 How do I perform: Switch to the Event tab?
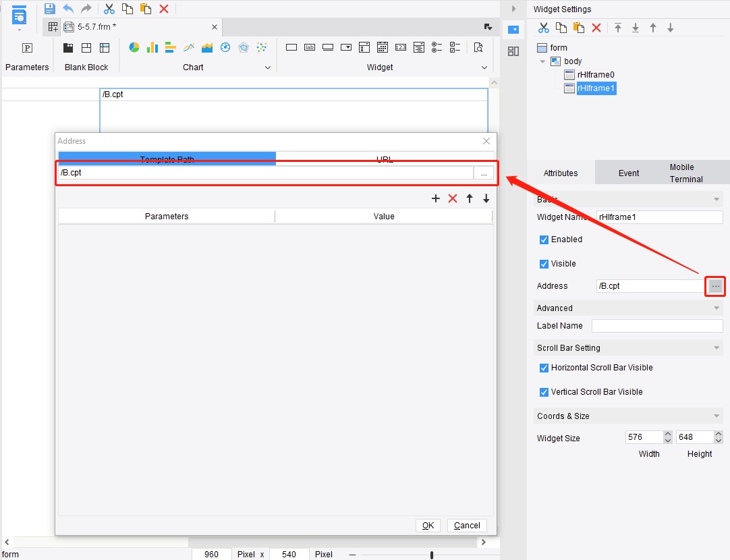628,173
